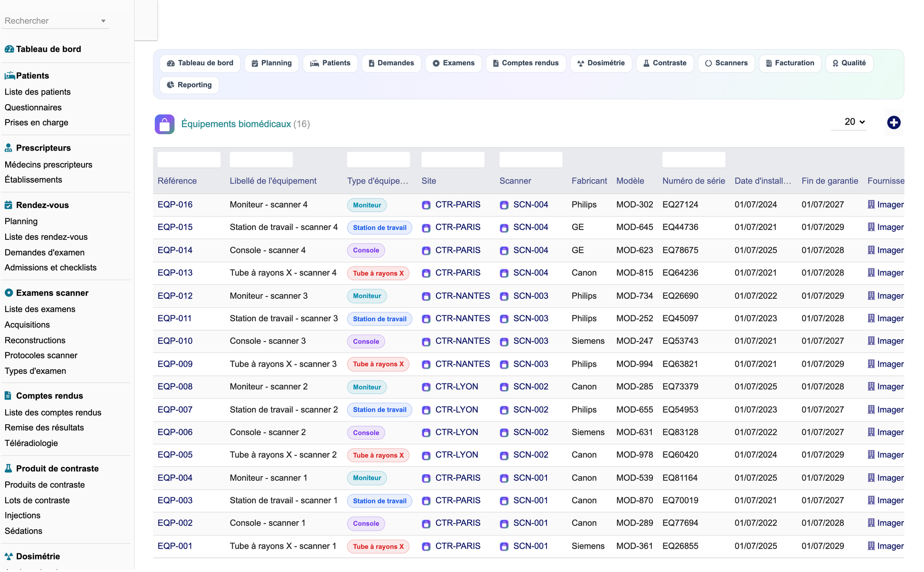The height and width of the screenshot is (572, 924).
Task: Sort by the Fin de garantie column header
Action: pyautogui.click(x=830, y=181)
